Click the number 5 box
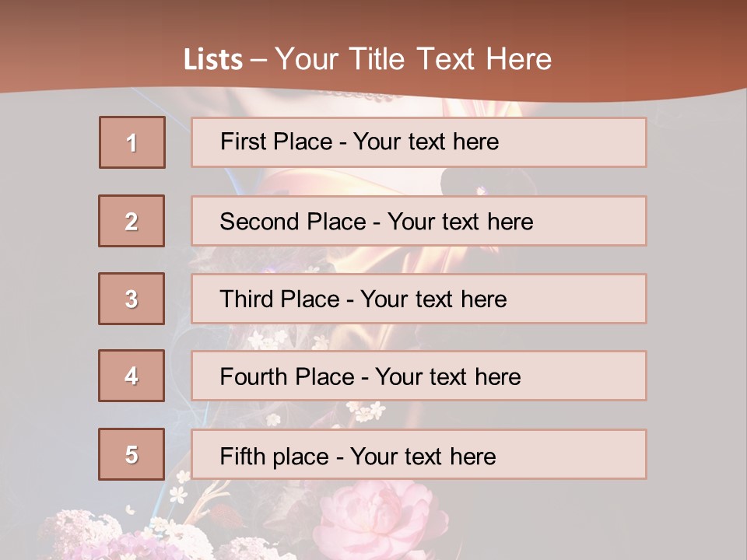Image resolution: width=747 pixels, height=560 pixels. click(132, 454)
